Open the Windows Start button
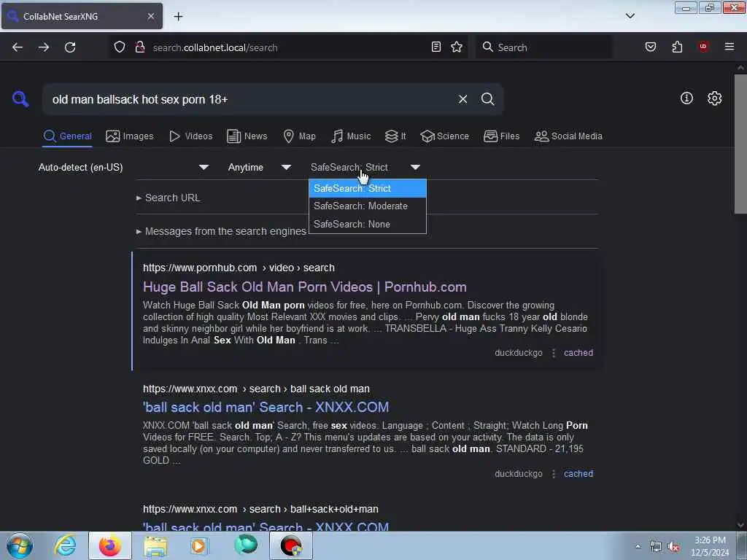The height and width of the screenshot is (560, 747). tap(20, 545)
